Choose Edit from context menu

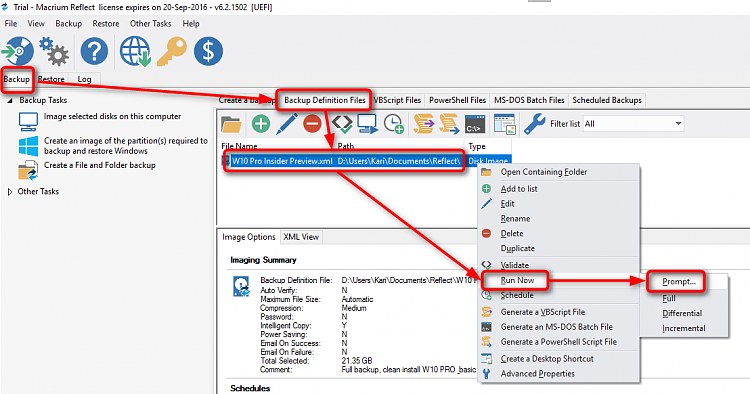tap(559, 204)
